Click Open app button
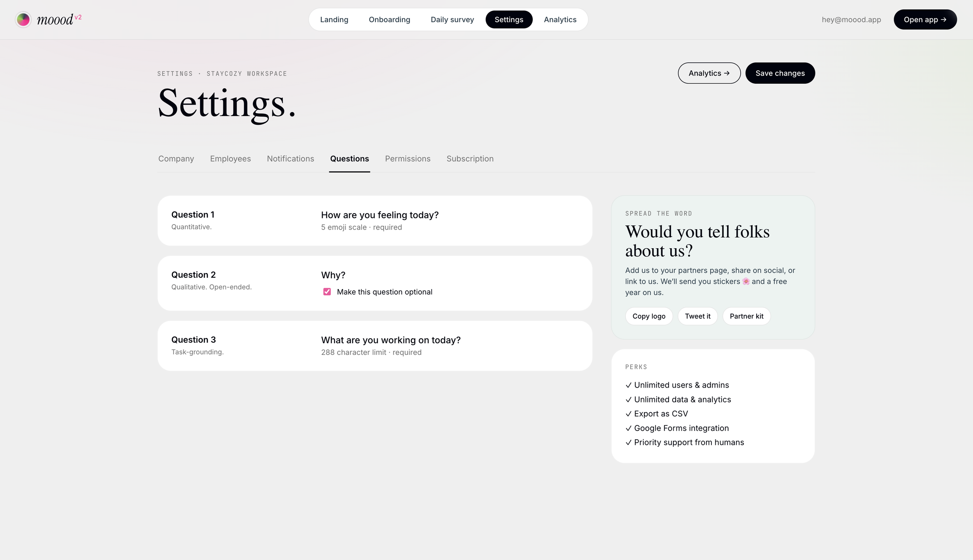 click(925, 19)
